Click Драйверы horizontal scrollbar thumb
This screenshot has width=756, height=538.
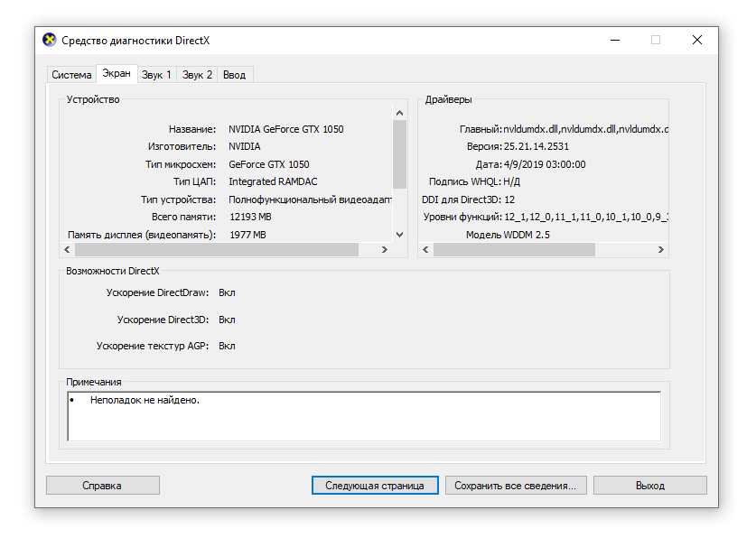coord(514,249)
